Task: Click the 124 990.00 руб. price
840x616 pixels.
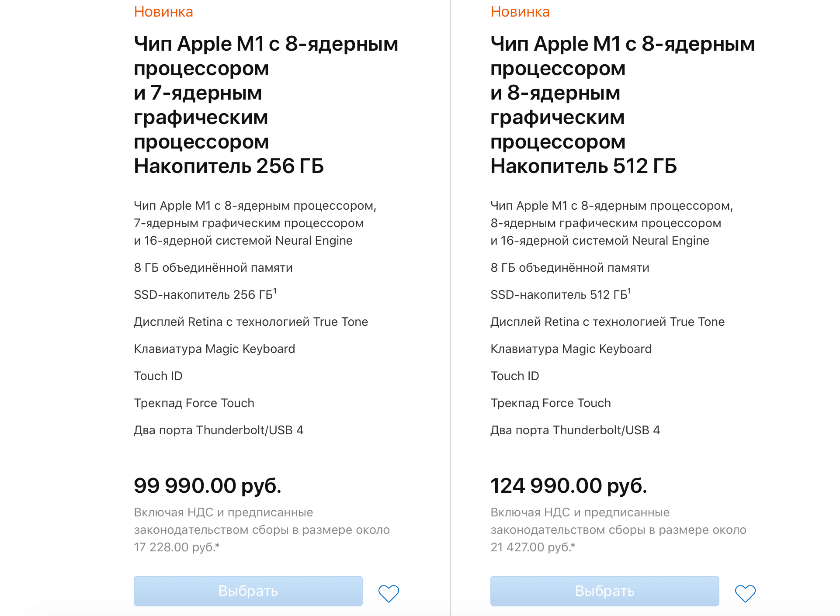Action: [569, 485]
